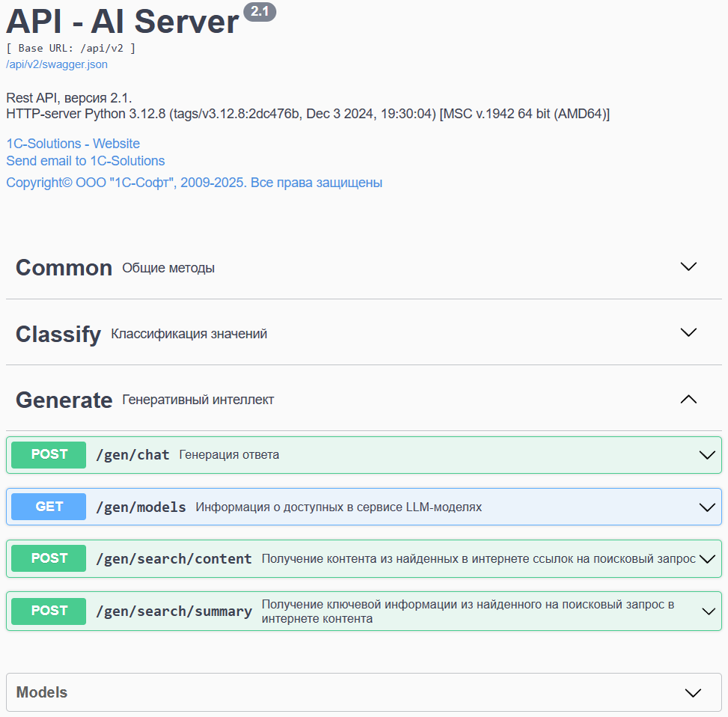Expand the /gen/search/summary endpoint arrow

[708, 611]
